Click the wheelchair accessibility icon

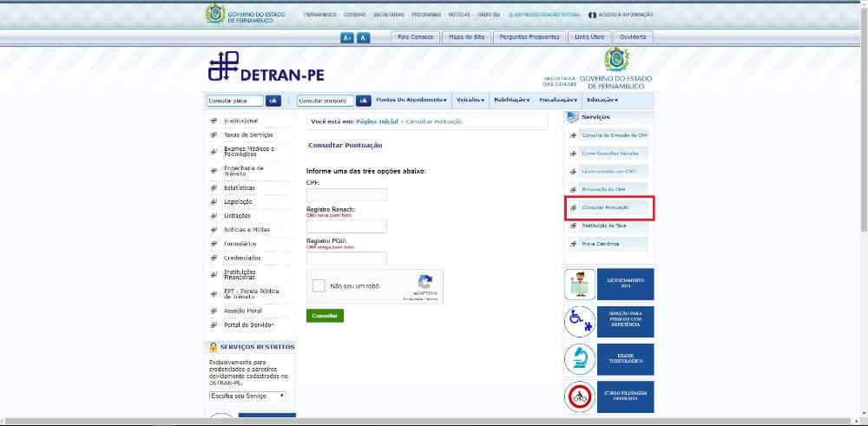[x=580, y=321]
